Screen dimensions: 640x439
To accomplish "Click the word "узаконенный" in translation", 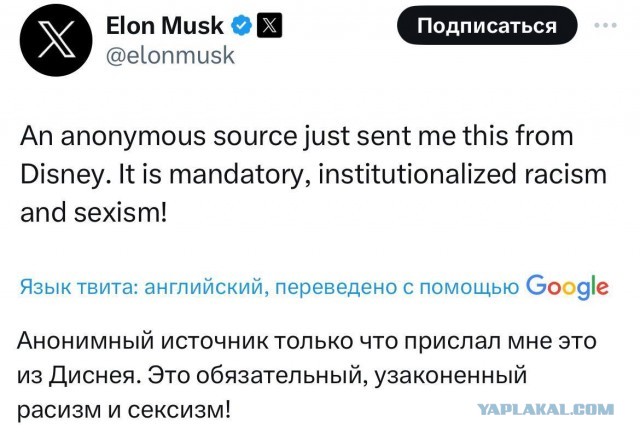I will point(450,375).
